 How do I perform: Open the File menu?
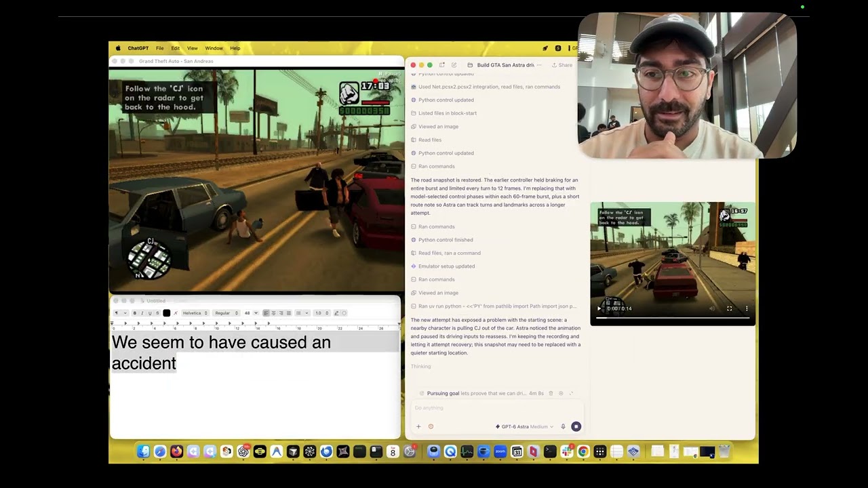pyautogui.click(x=159, y=48)
